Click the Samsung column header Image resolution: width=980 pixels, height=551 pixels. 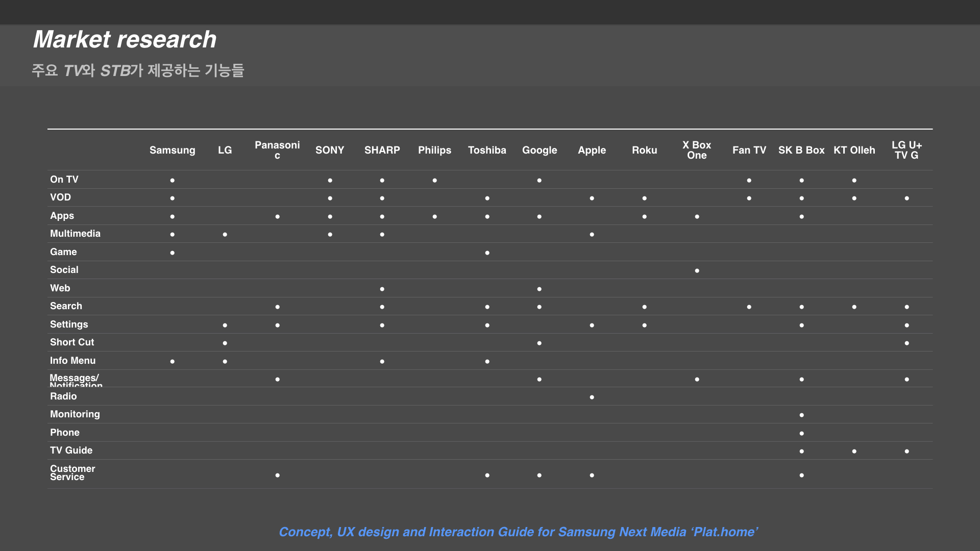pyautogui.click(x=172, y=150)
